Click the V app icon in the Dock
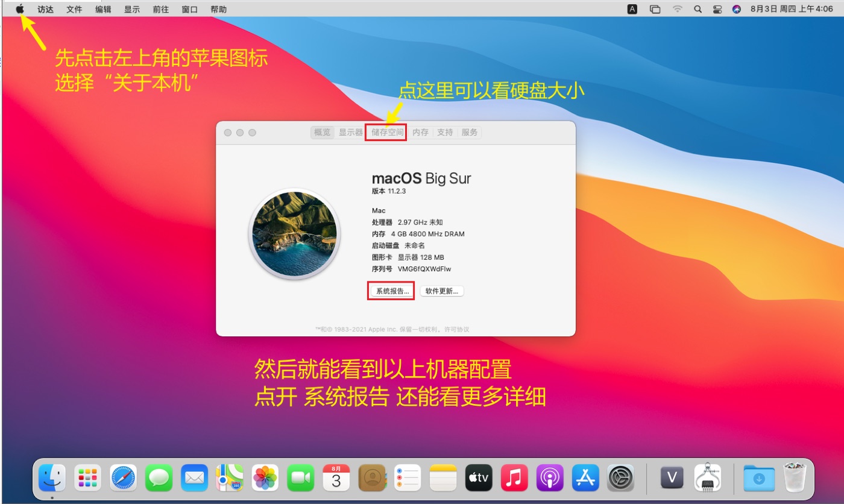 (672, 478)
